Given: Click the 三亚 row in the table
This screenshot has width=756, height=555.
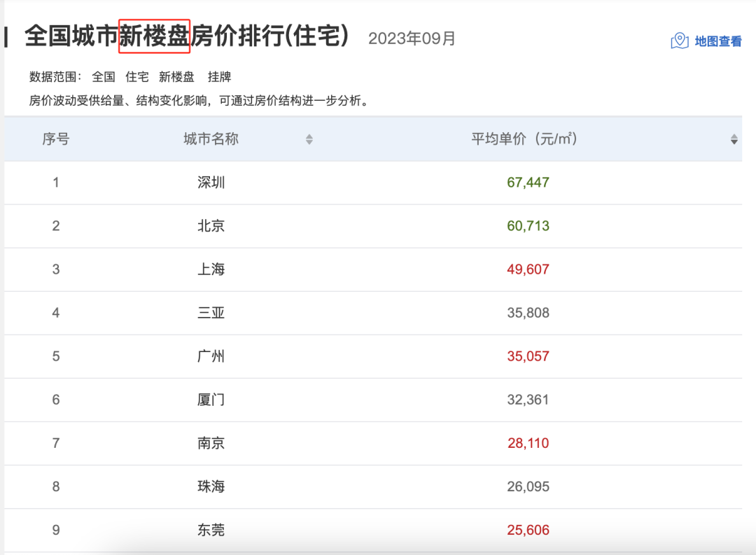Looking at the screenshot, I should pyautogui.click(x=211, y=313).
